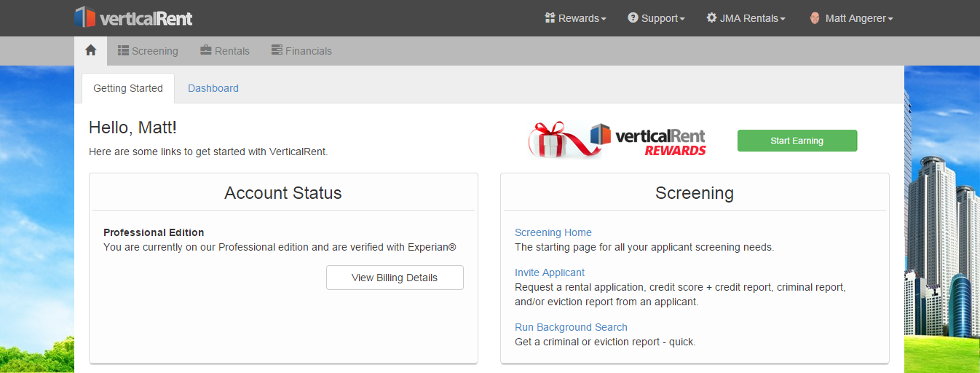Click the verticalRent Rewards gift banner

pos(617,140)
